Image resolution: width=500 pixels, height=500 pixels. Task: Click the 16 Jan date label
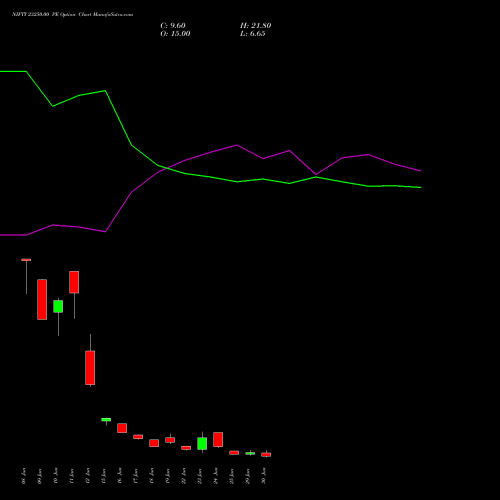pos(120,476)
